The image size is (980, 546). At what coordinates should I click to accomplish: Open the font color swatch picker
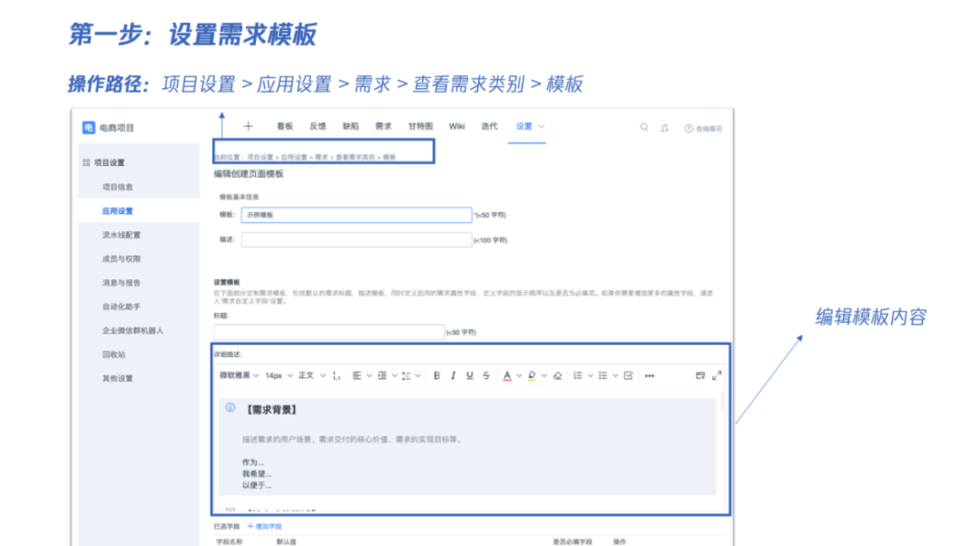[x=506, y=375]
